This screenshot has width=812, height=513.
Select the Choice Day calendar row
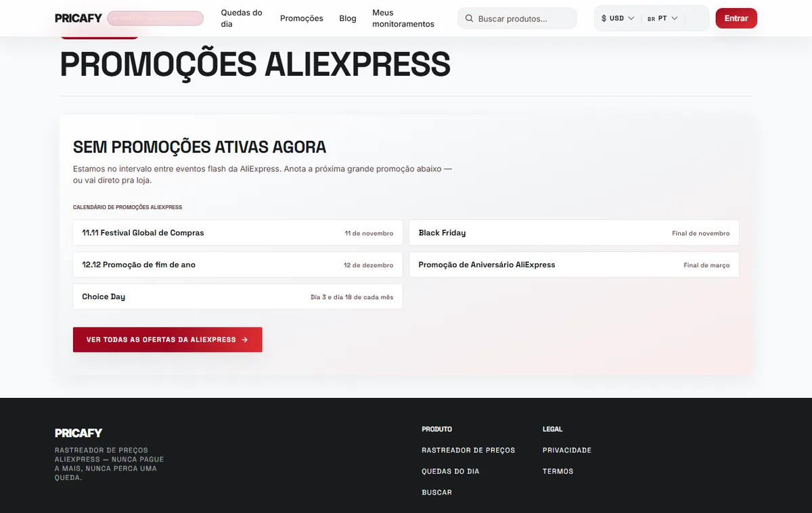coord(238,296)
